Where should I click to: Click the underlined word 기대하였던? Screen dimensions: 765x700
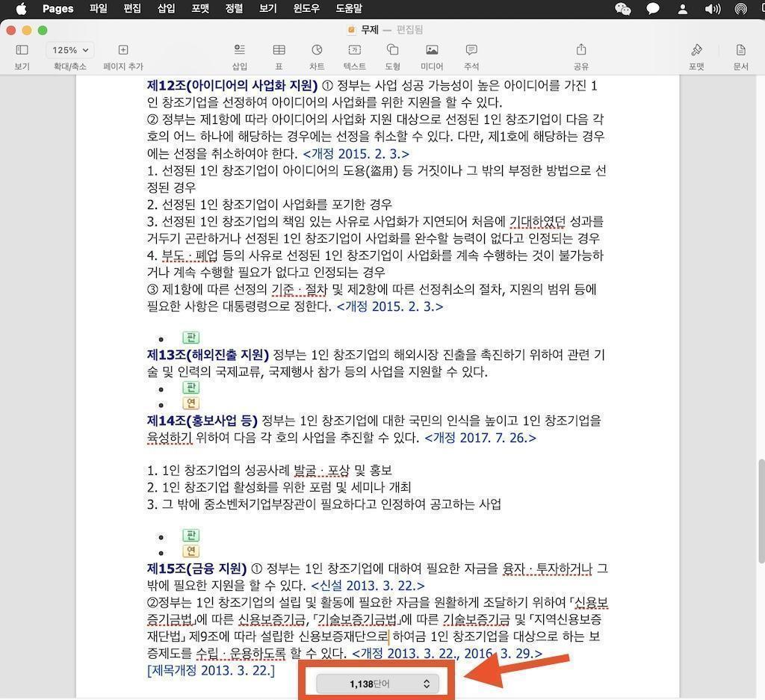pos(537,222)
